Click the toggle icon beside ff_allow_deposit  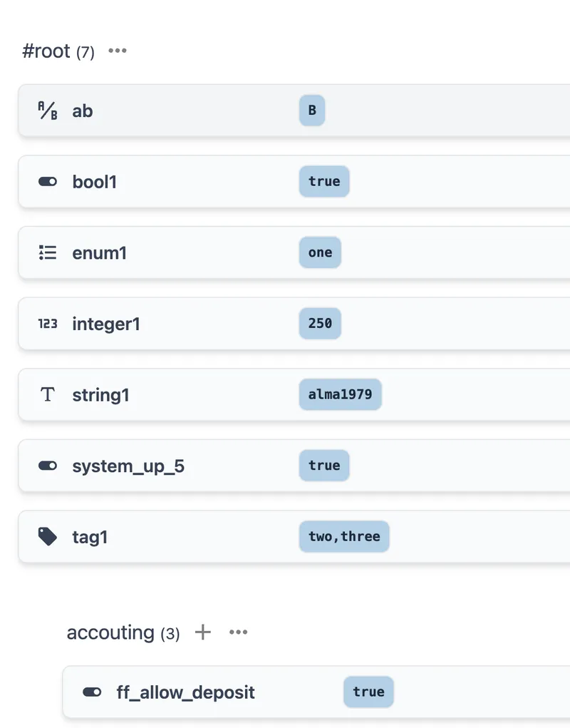pyautogui.click(x=92, y=692)
